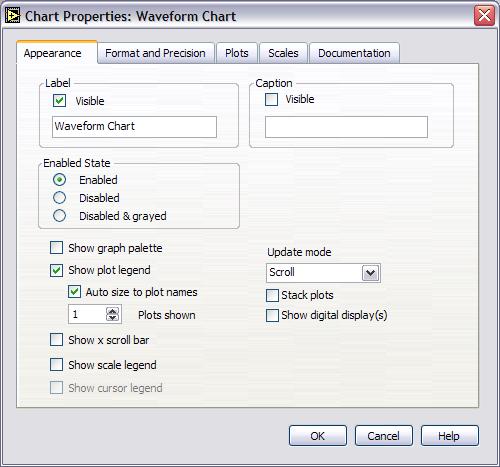Screen dimensions: 500x467
Task: Check Show digital display(s)
Action: tap(272, 315)
